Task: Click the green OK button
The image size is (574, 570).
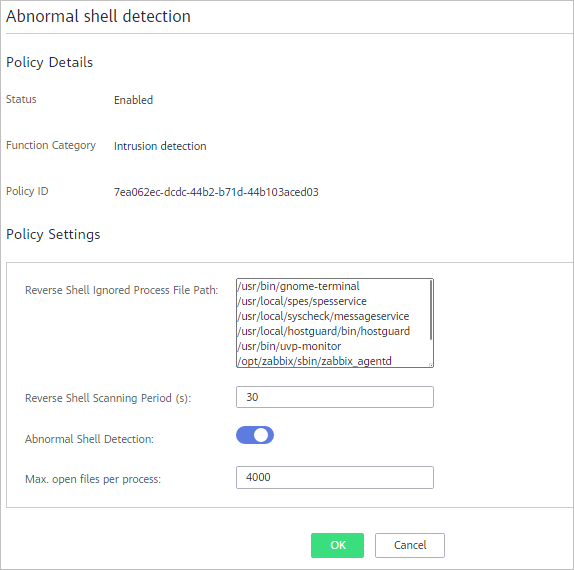Action: (x=337, y=545)
